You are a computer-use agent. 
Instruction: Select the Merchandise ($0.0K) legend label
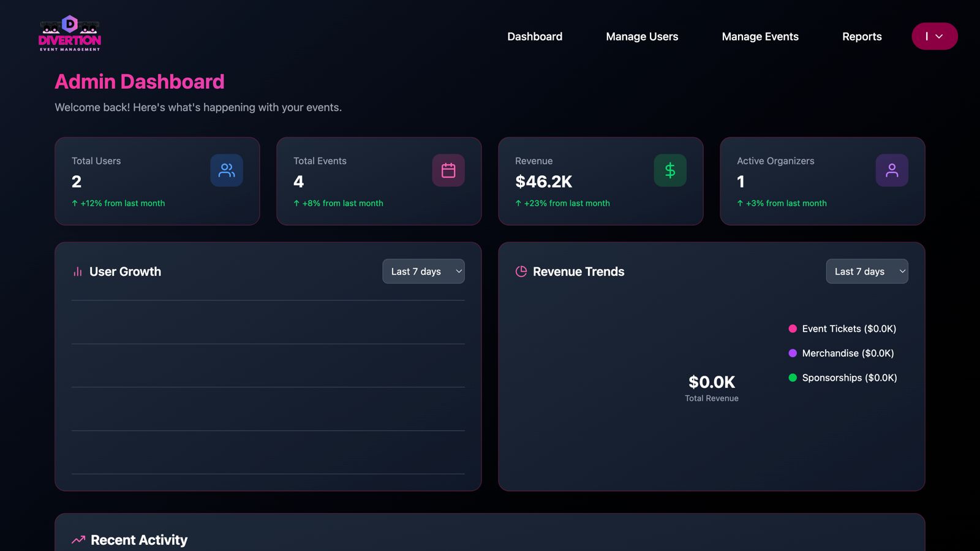(848, 354)
